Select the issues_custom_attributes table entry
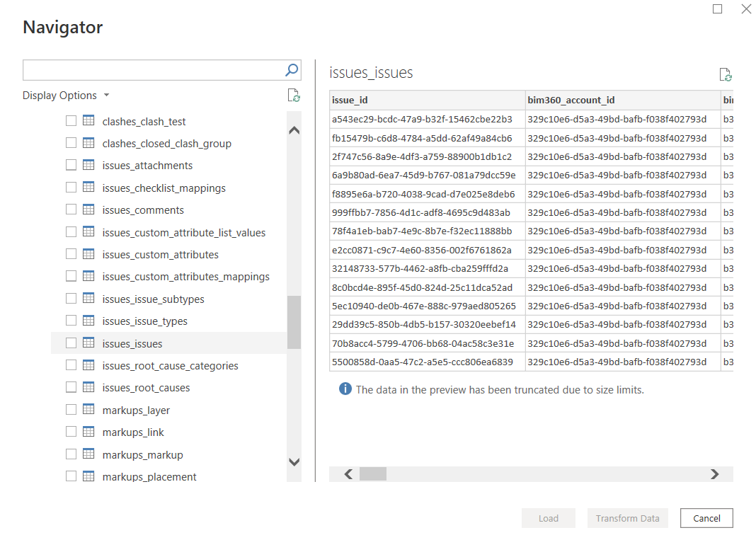This screenshot has height=540, width=756. tap(160, 255)
